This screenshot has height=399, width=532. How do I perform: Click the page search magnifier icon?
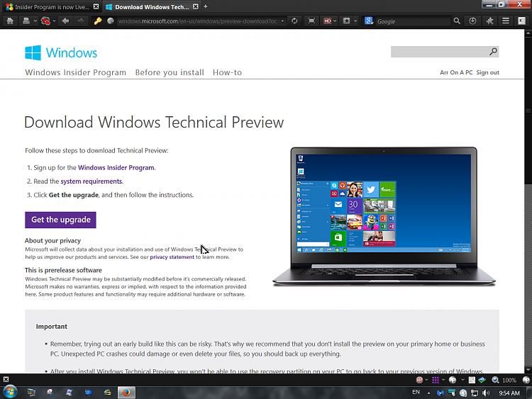click(493, 52)
